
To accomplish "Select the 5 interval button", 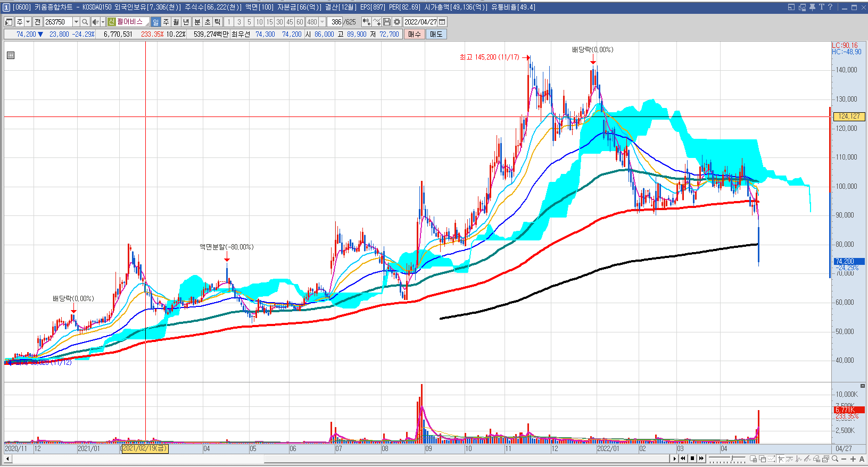I will (249, 22).
